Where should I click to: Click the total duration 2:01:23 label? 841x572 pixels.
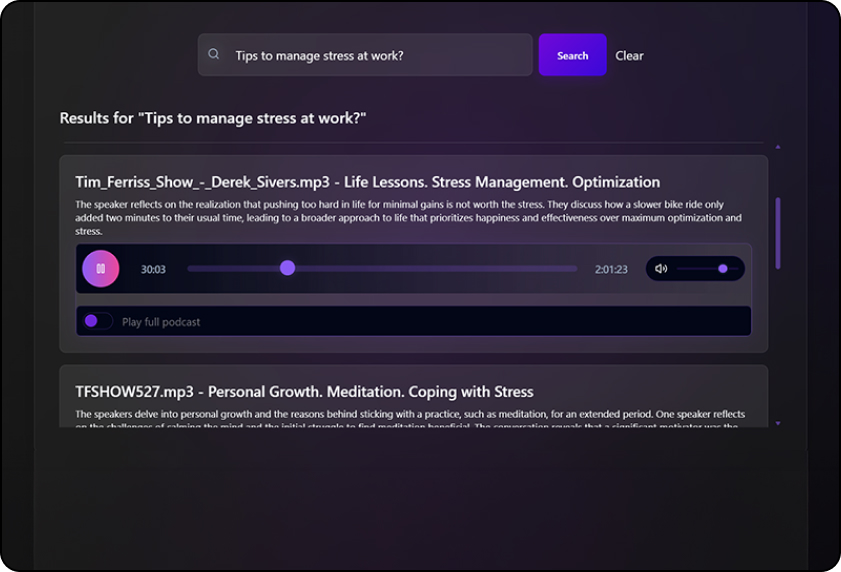tap(611, 269)
